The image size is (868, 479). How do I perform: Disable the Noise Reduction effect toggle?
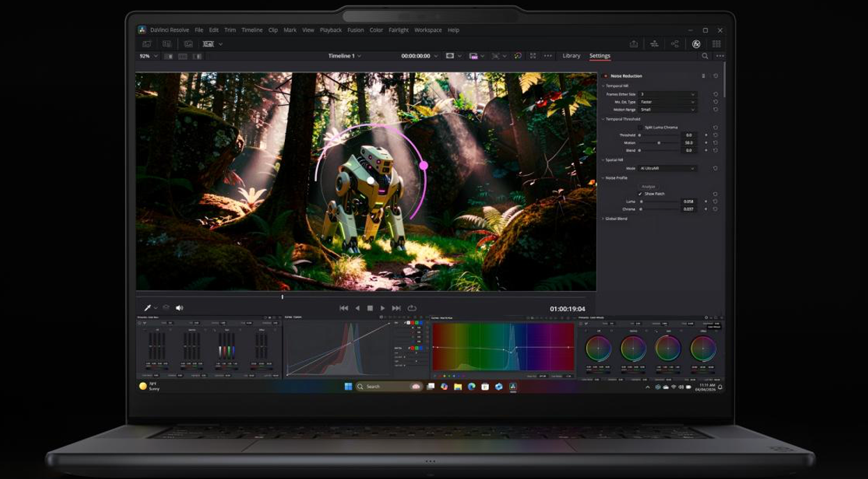point(605,76)
